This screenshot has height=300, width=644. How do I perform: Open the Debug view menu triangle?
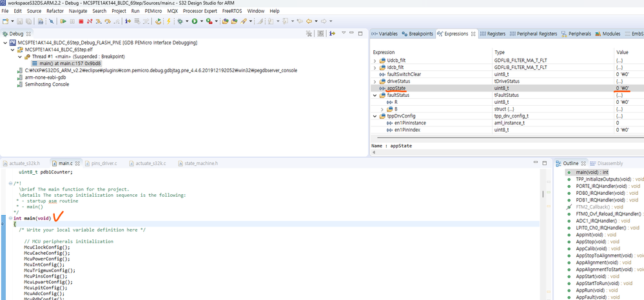(344, 33)
